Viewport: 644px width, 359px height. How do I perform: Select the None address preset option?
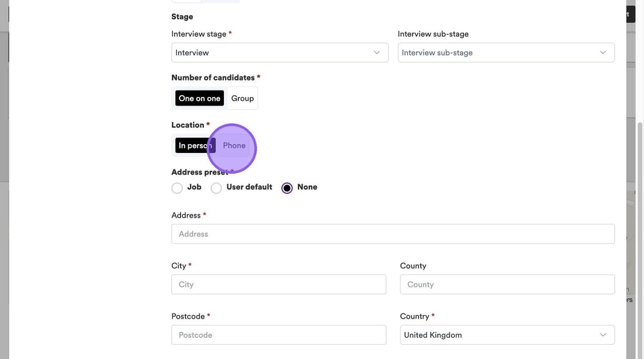(287, 188)
